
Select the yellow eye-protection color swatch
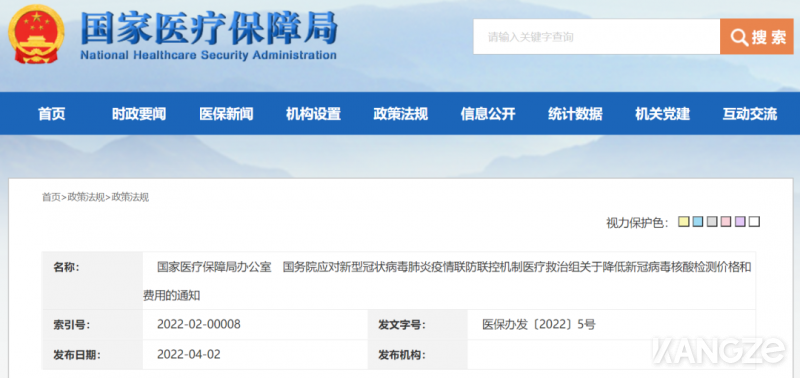[684, 222]
